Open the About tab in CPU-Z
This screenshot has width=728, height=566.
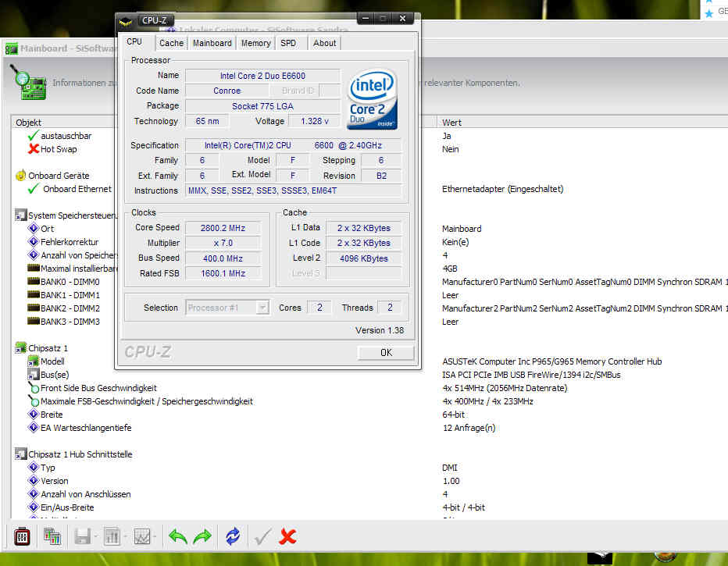(324, 43)
